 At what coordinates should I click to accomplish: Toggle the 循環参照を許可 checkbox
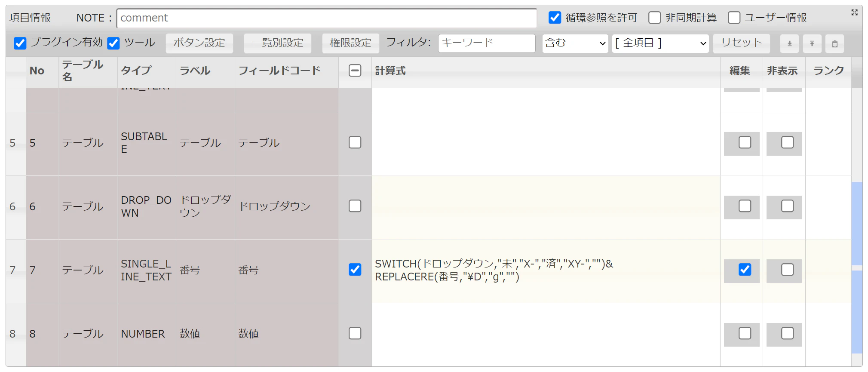pos(555,18)
